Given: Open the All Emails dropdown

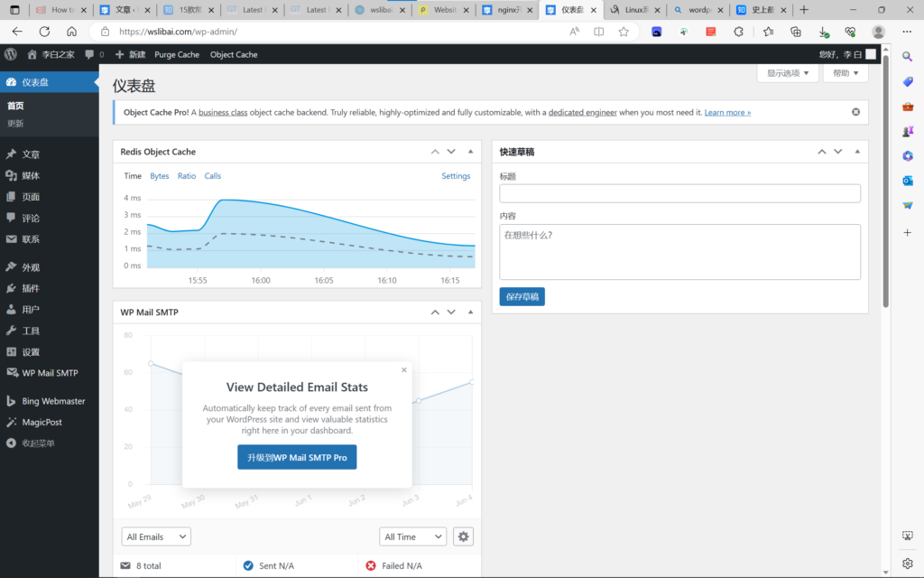Looking at the screenshot, I should [x=156, y=536].
